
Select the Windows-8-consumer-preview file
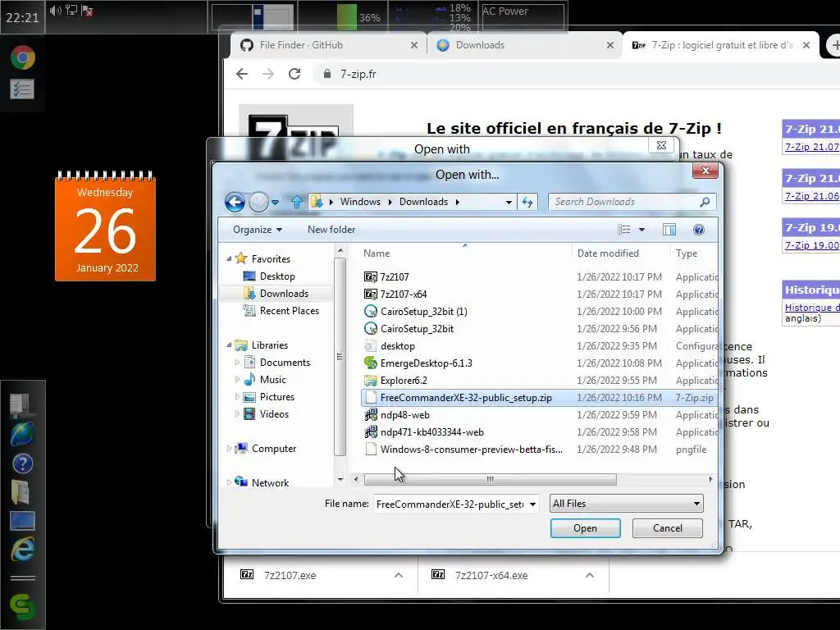pos(472,449)
